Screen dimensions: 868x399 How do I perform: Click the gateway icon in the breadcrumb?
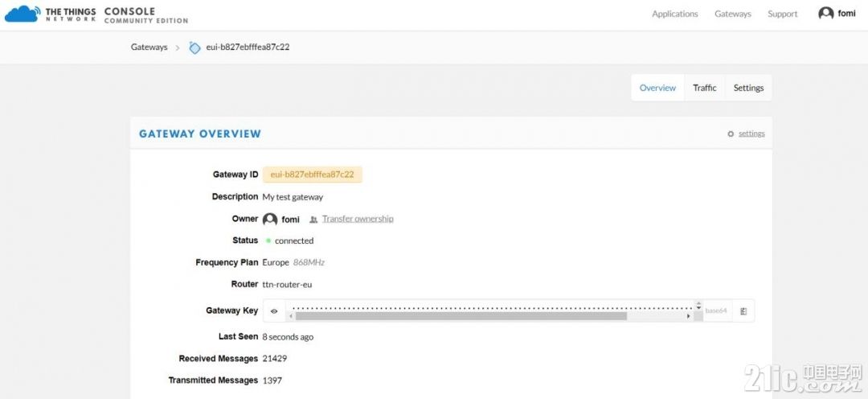coord(194,47)
